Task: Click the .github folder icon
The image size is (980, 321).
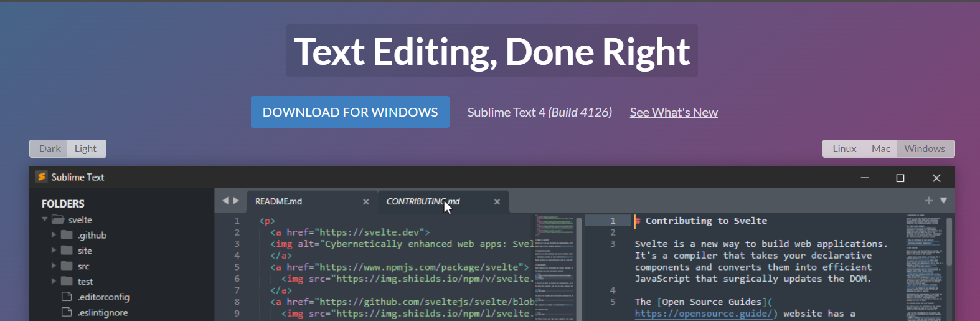Action: coord(67,235)
